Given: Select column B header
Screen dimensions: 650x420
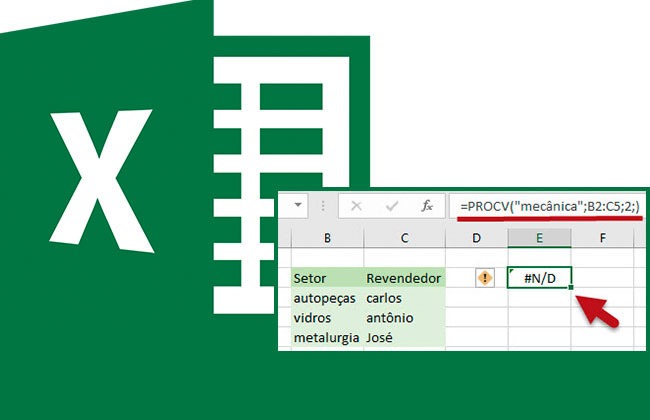Looking at the screenshot, I should (327, 238).
